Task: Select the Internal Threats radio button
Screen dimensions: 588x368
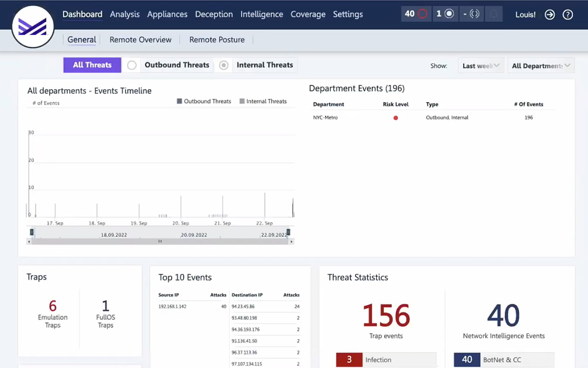Action: 224,65
